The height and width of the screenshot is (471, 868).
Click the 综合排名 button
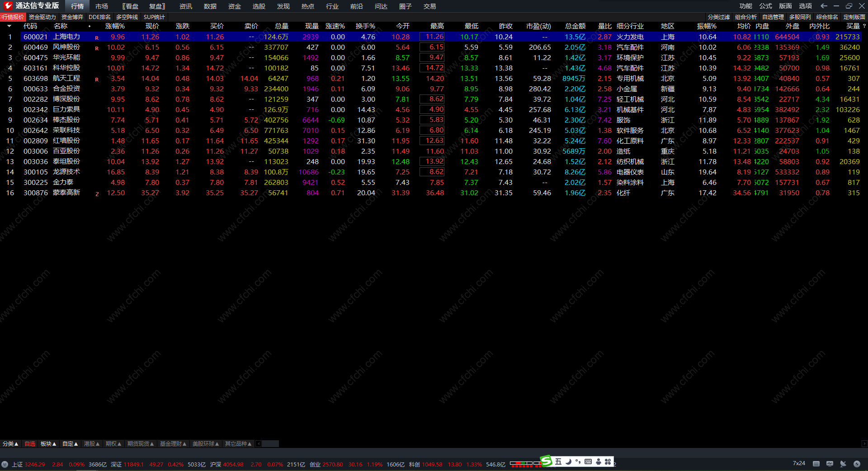point(827,17)
